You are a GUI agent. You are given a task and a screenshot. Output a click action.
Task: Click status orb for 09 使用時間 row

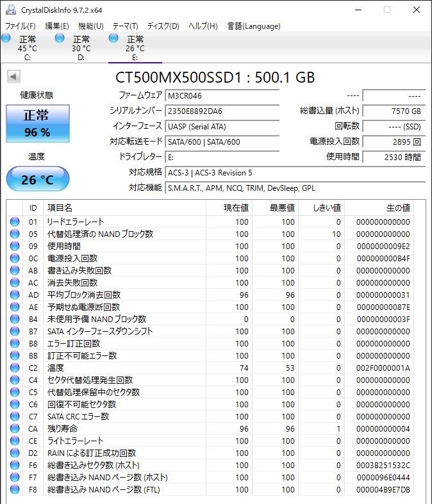15,246
